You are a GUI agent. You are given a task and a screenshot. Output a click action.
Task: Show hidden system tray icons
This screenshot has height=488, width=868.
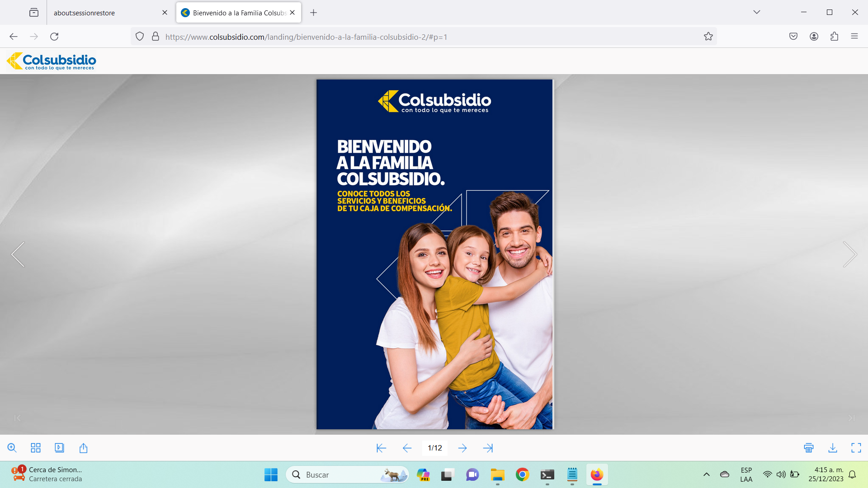(x=706, y=474)
